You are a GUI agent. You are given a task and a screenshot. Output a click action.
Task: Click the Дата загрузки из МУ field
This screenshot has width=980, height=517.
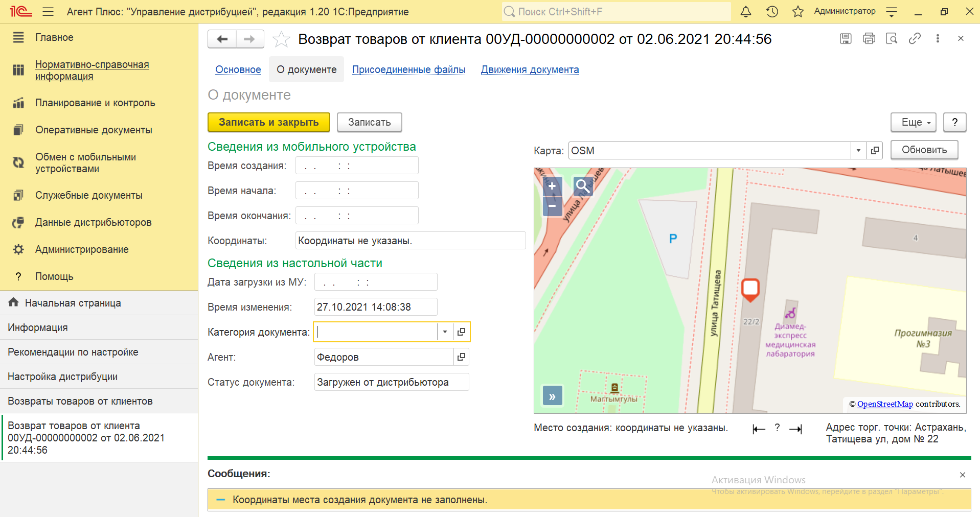point(376,282)
